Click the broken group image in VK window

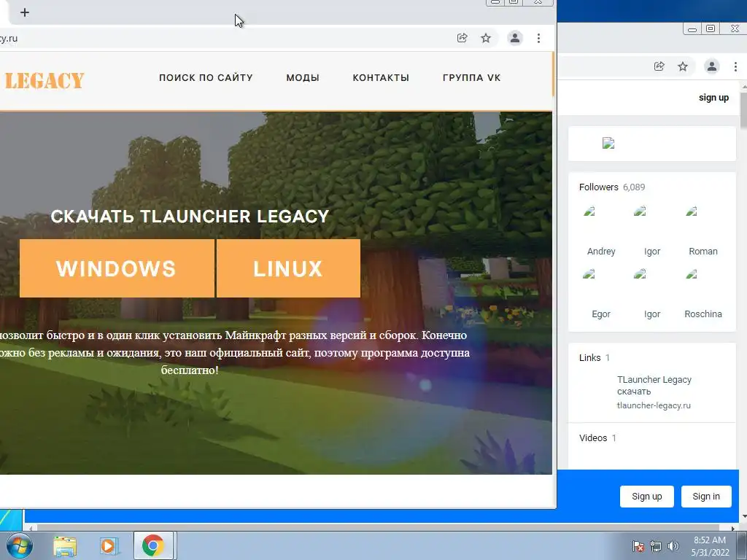coord(608,144)
